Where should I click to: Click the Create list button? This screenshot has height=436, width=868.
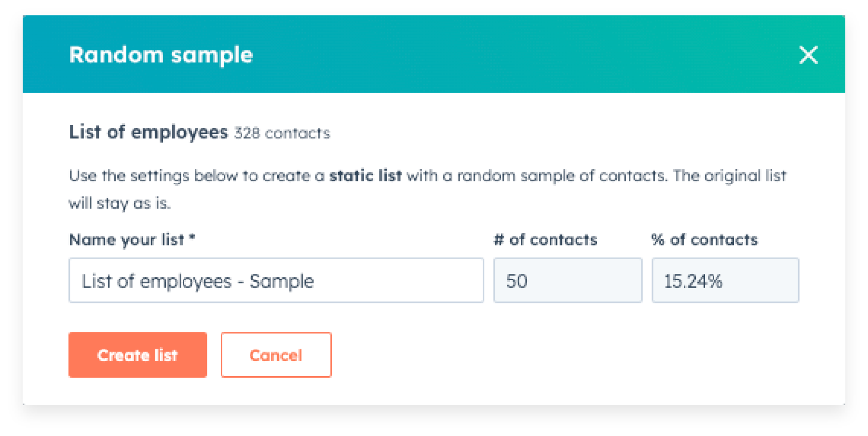137,355
